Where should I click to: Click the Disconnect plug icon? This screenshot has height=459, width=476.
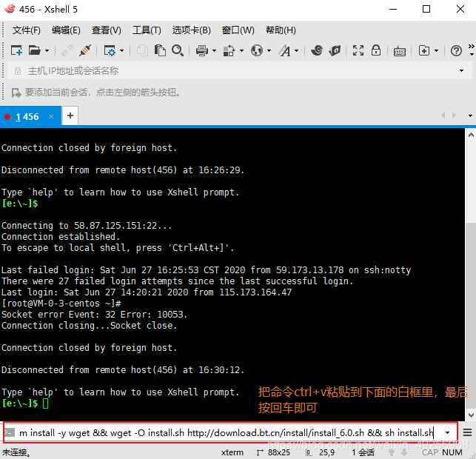tap(85, 50)
